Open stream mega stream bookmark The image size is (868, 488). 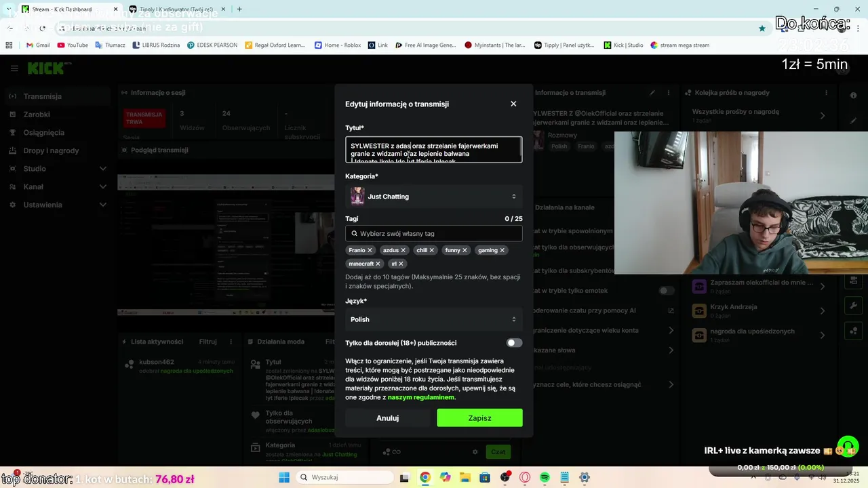(679, 45)
